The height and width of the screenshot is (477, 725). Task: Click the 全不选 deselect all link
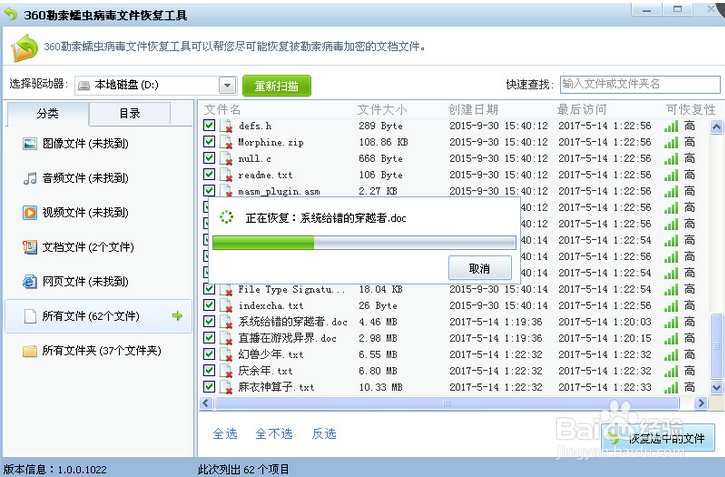(274, 434)
